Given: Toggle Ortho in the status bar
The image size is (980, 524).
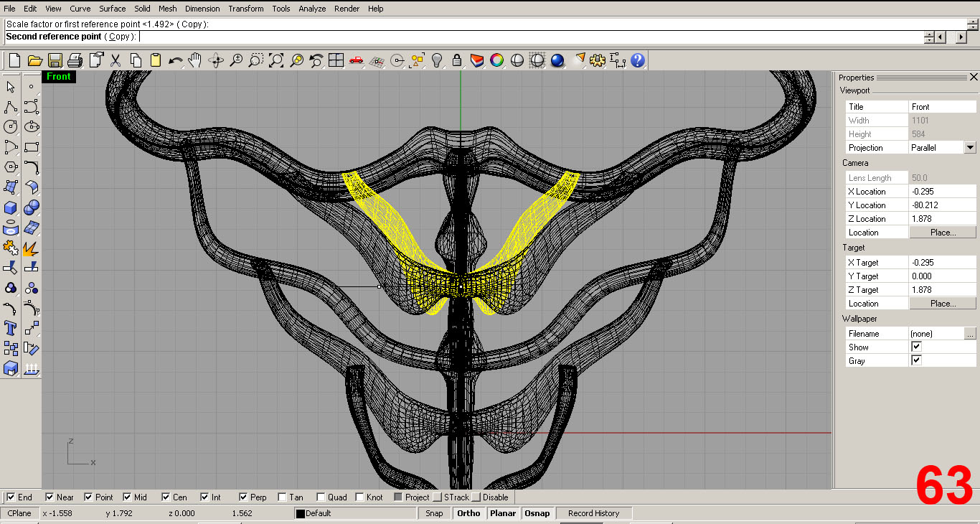Looking at the screenshot, I should pyautogui.click(x=468, y=513).
